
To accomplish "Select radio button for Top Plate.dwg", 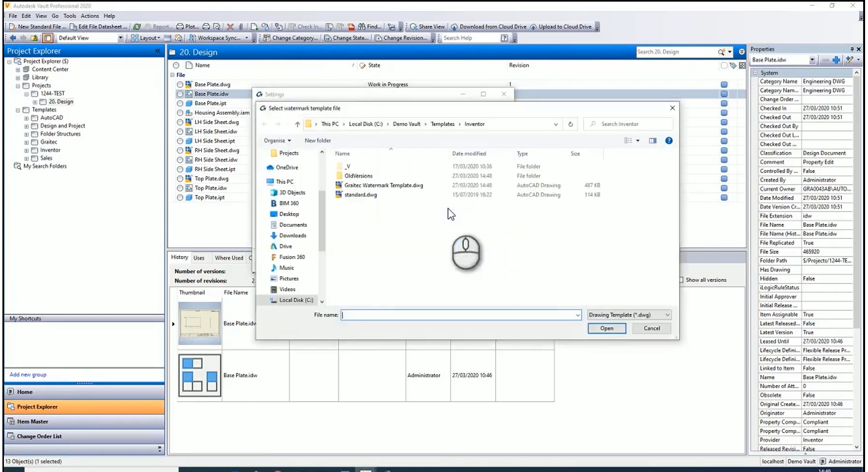I will [180, 179].
